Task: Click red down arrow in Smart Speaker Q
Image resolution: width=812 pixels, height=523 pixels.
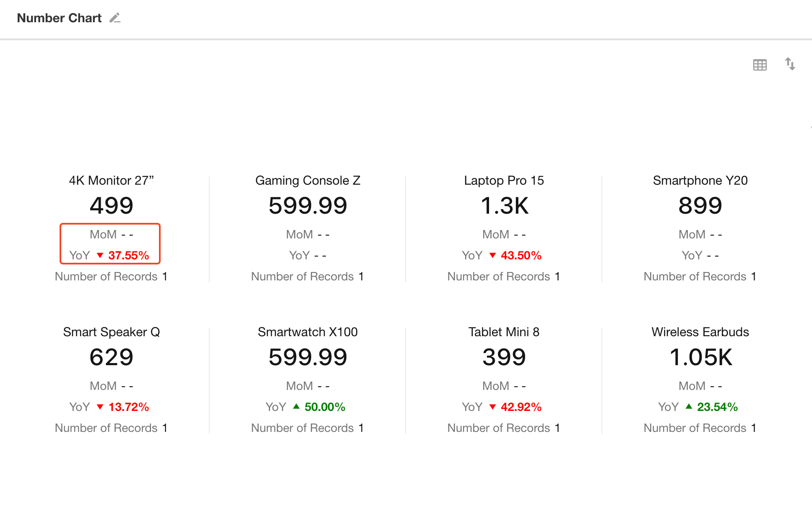Action: pos(100,407)
